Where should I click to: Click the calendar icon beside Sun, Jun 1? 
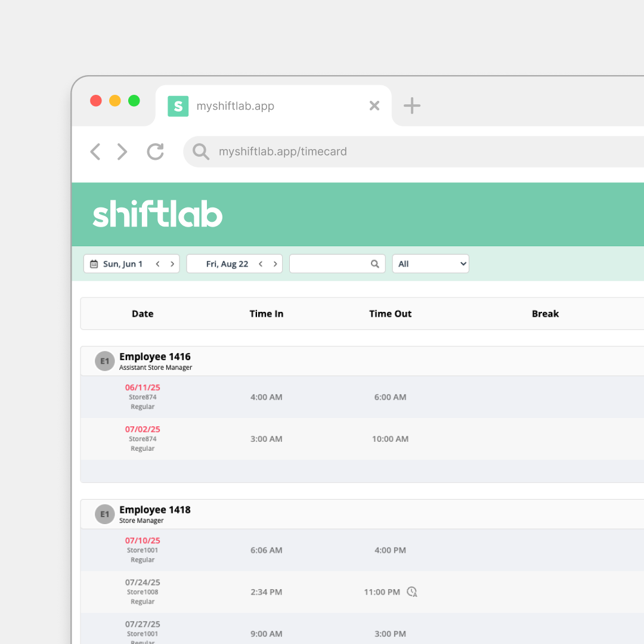tap(94, 264)
